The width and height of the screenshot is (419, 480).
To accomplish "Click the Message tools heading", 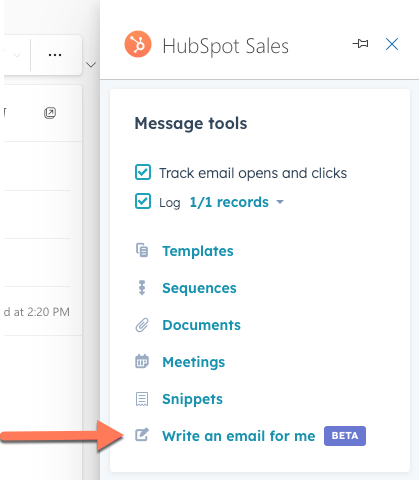I will tap(191, 123).
